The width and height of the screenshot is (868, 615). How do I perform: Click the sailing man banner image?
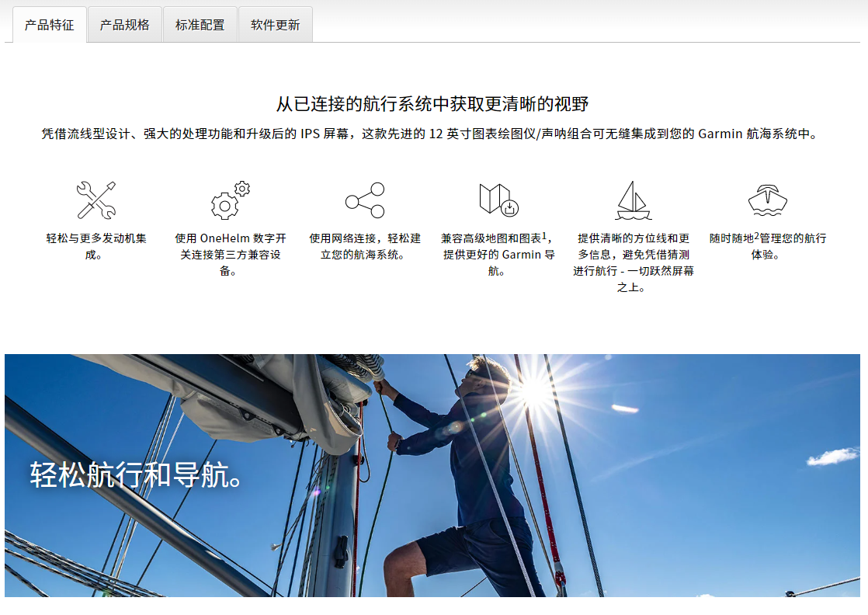tap(432, 475)
